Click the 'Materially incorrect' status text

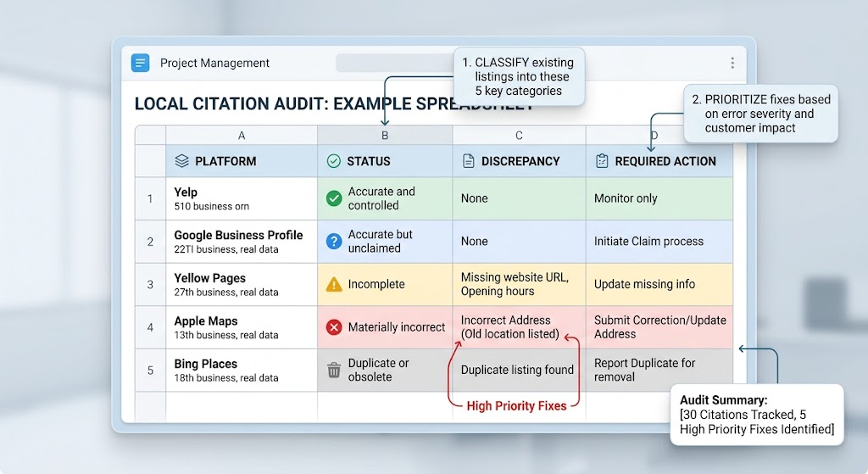(x=397, y=327)
